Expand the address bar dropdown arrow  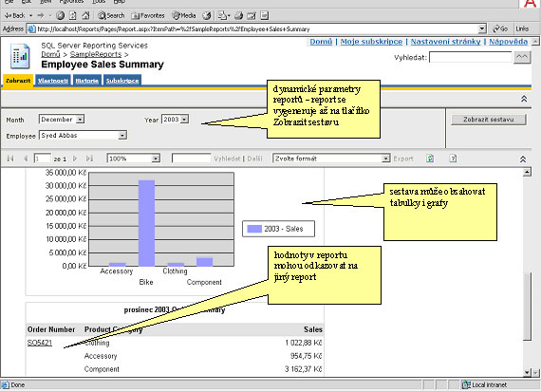(482, 29)
